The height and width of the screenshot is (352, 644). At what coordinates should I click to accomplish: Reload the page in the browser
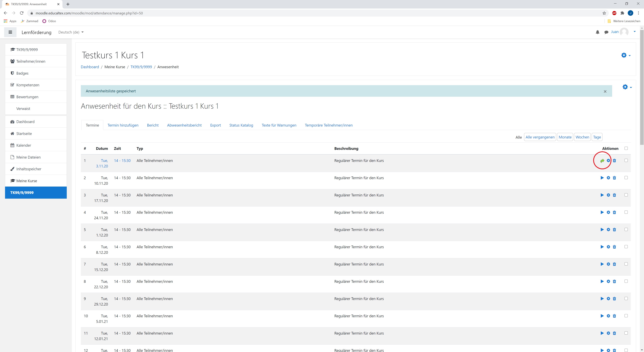pyautogui.click(x=22, y=13)
